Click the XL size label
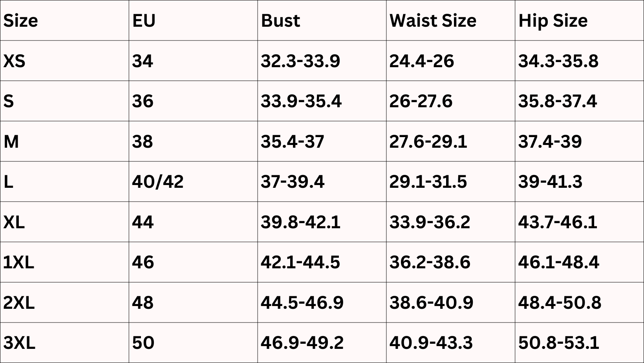 click(14, 222)
